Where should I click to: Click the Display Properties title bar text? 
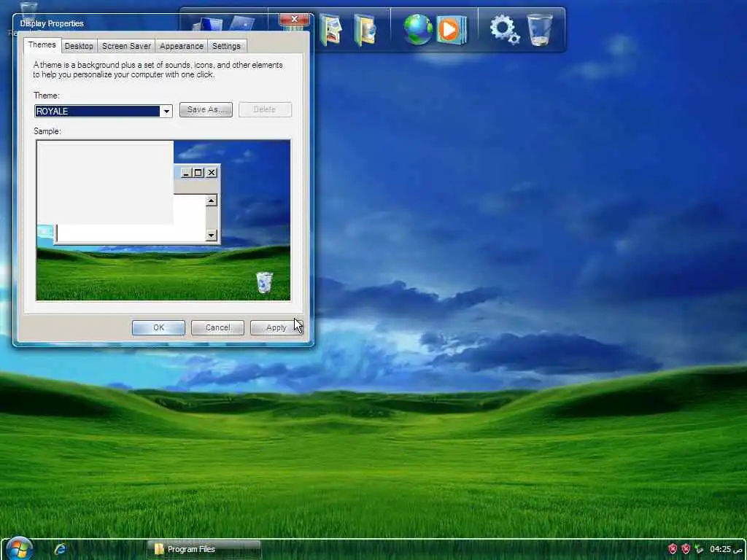[52, 23]
